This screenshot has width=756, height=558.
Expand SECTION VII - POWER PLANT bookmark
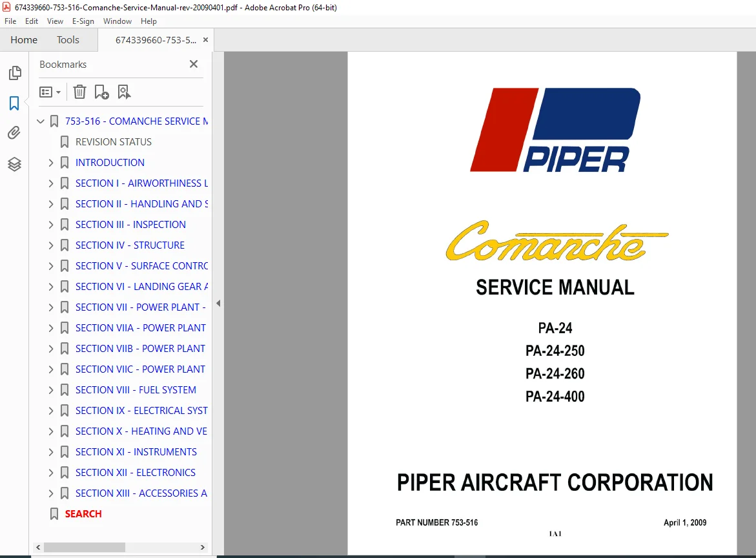tap(51, 307)
